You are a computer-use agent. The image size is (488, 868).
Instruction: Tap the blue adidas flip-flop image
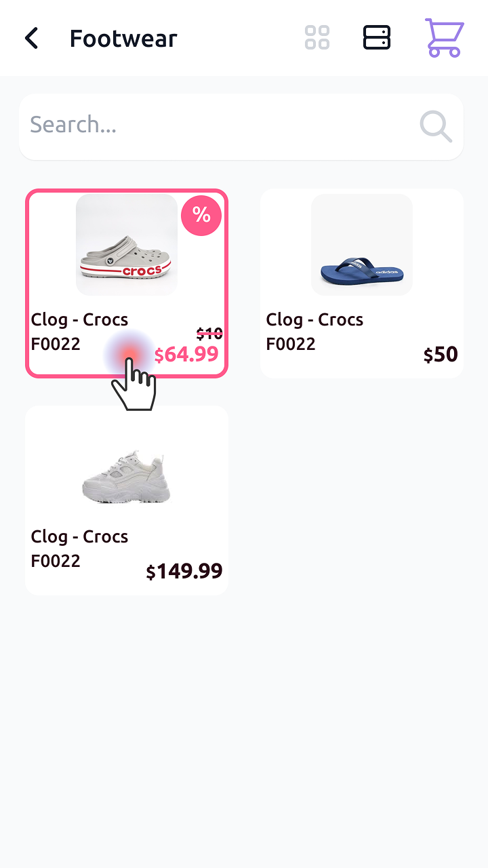pos(361,244)
